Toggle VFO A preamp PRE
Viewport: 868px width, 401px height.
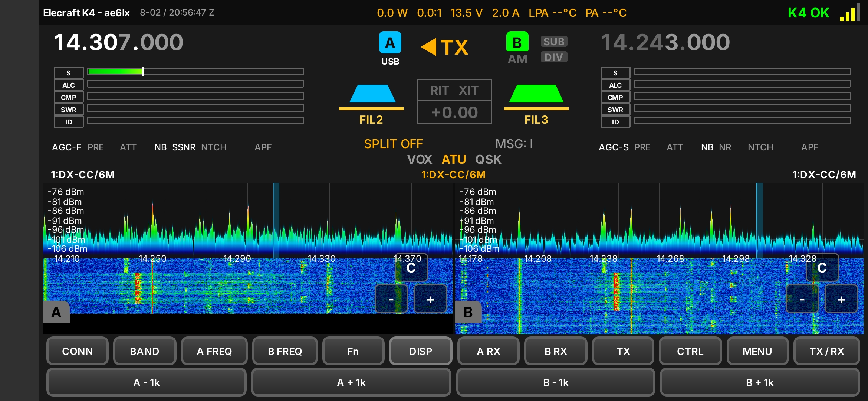coord(96,147)
